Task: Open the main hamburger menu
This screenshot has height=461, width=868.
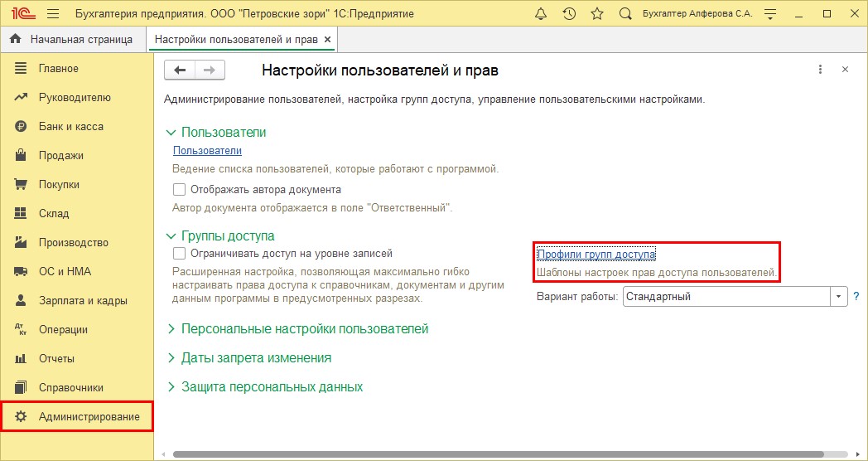Action: [x=52, y=14]
